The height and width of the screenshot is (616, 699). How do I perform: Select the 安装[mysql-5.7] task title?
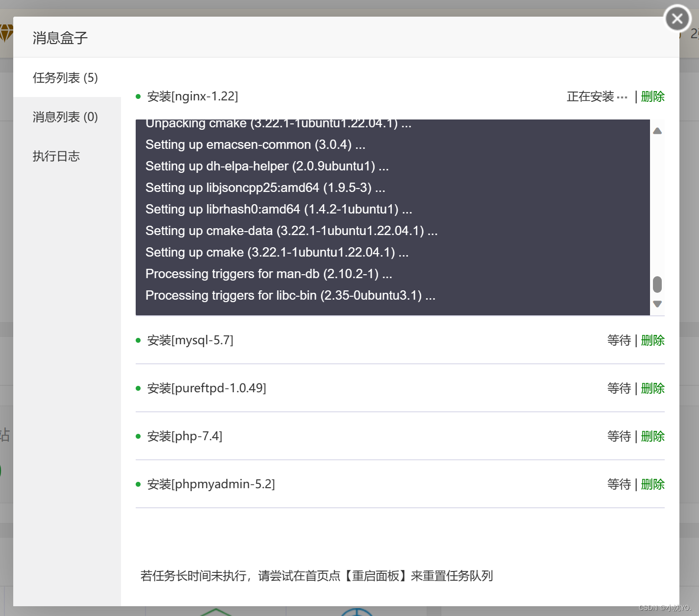pos(190,340)
